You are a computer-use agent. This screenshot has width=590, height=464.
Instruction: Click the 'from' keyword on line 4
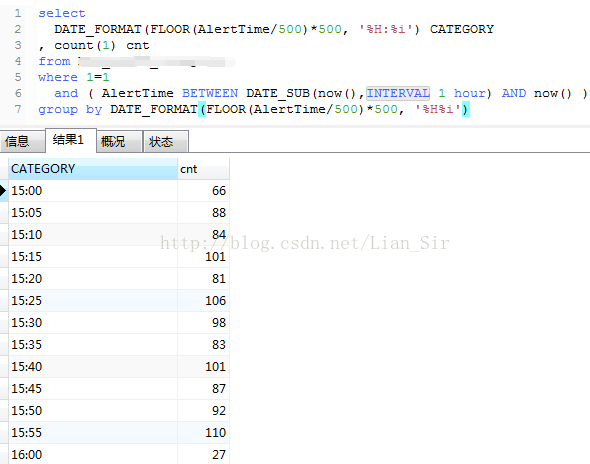pyautogui.click(x=54, y=61)
